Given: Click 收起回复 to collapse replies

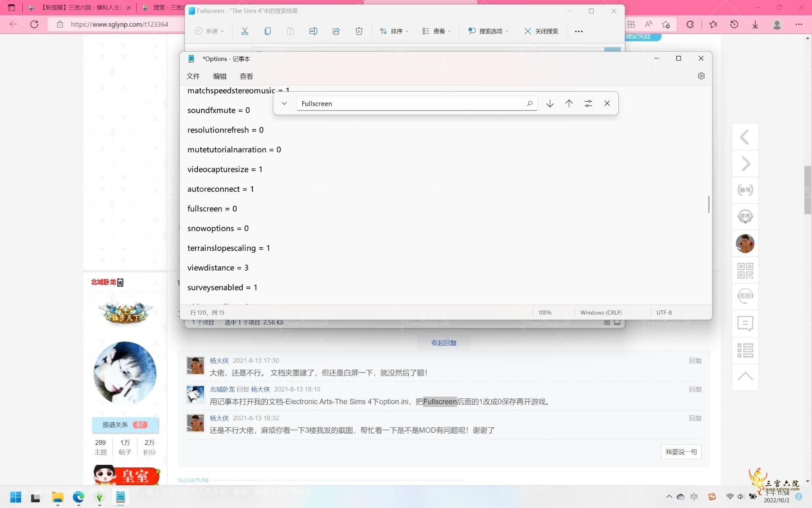Looking at the screenshot, I should coord(444,342).
